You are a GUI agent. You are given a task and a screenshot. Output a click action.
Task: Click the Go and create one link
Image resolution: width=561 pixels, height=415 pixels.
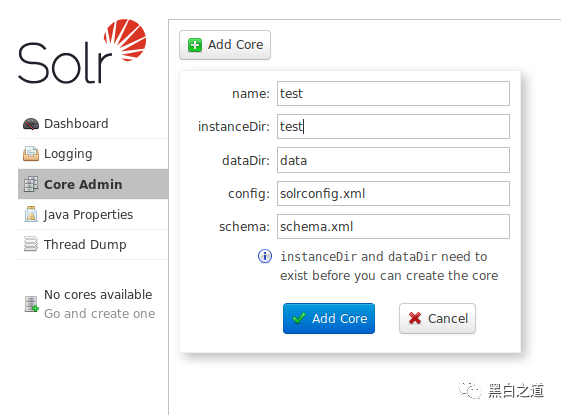[99, 314]
